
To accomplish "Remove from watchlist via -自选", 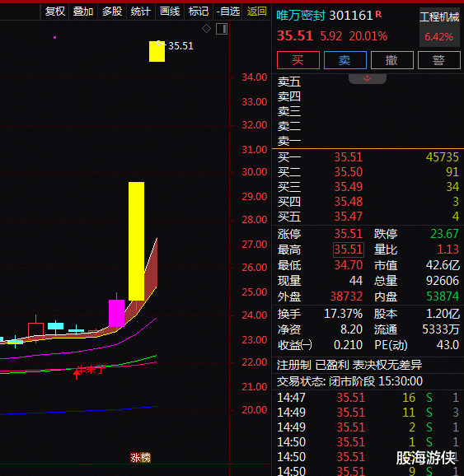I will click(x=228, y=12).
